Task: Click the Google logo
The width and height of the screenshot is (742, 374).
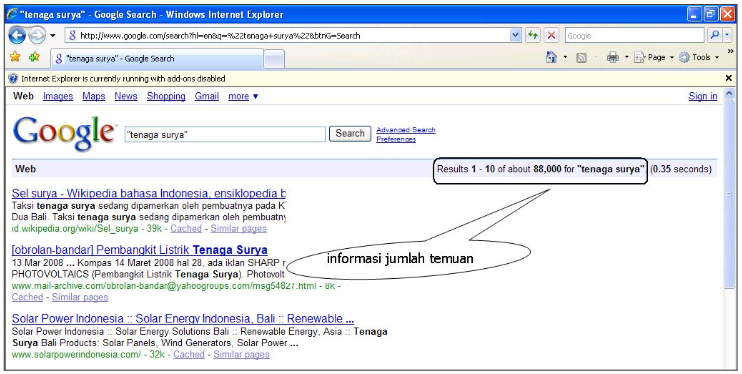Action: pos(64,134)
